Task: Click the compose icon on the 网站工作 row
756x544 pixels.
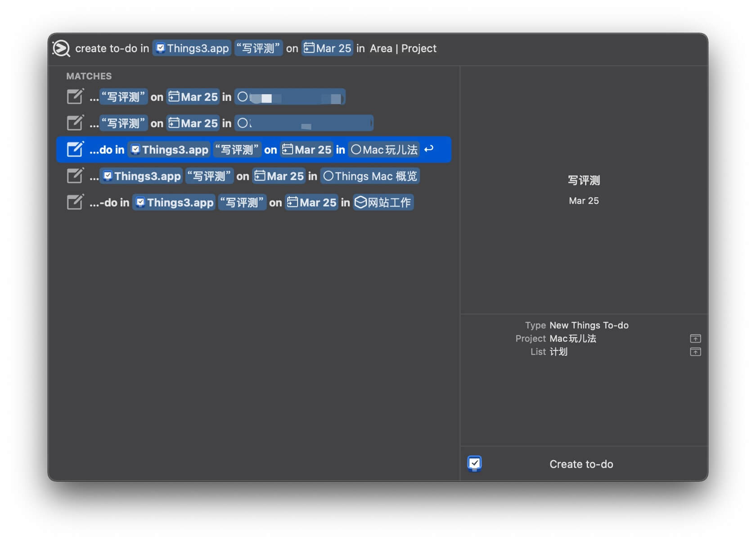Action: click(75, 202)
